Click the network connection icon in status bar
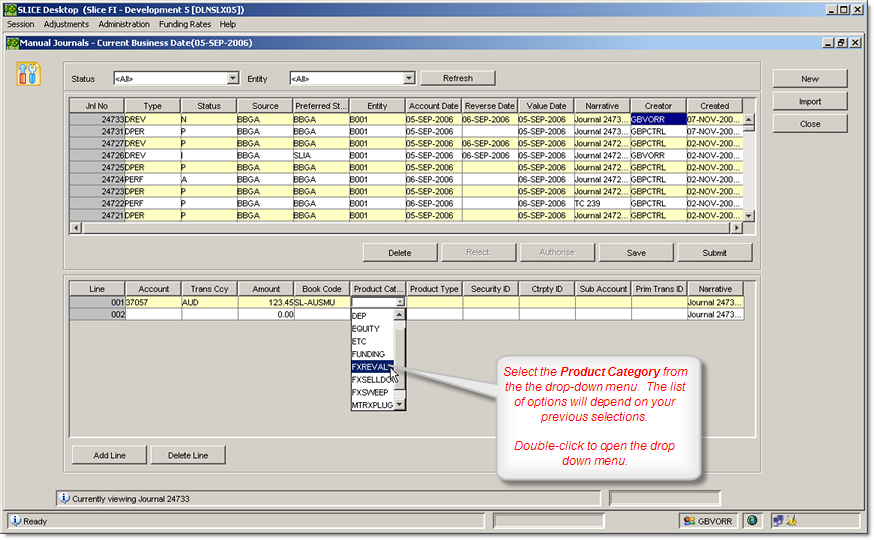The image size is (874, 540). click(776, 520)
